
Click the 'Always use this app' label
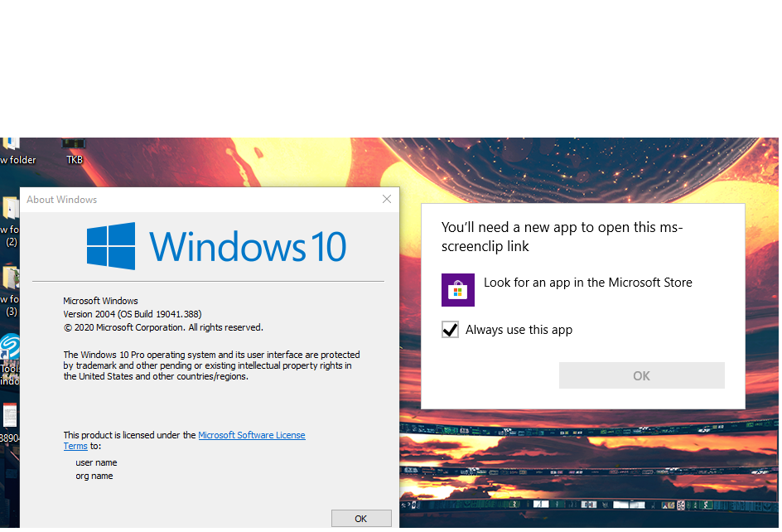pos(519,330)
